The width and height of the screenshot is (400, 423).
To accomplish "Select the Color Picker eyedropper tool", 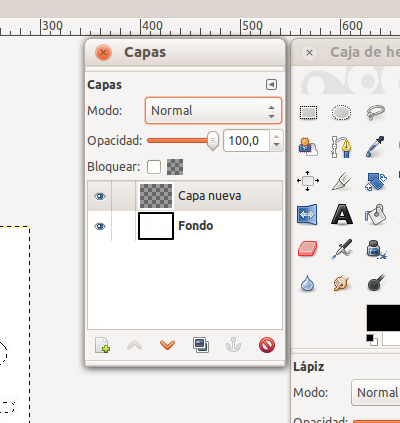I will 376,147.
